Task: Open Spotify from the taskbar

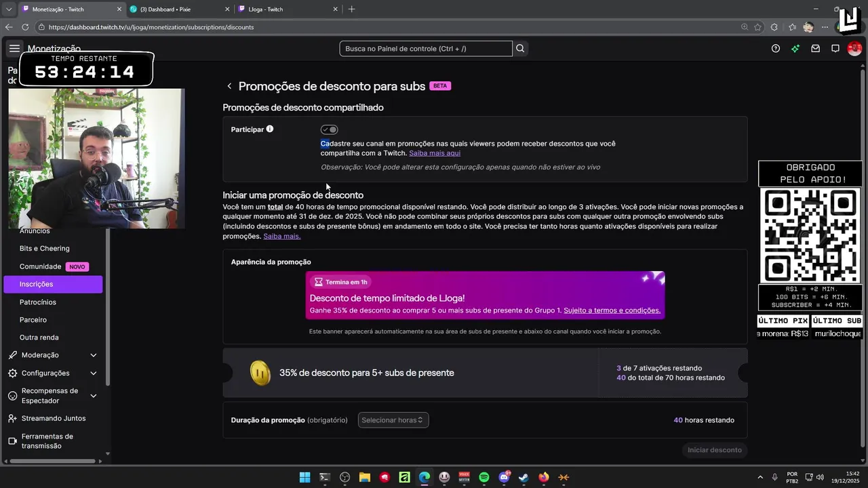Action: point(484,477)
